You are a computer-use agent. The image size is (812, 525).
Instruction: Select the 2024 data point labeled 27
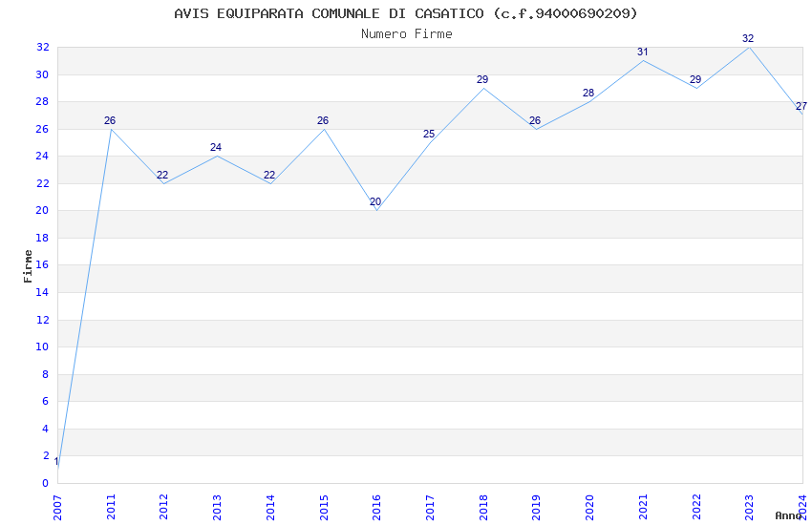pos(801,106)
